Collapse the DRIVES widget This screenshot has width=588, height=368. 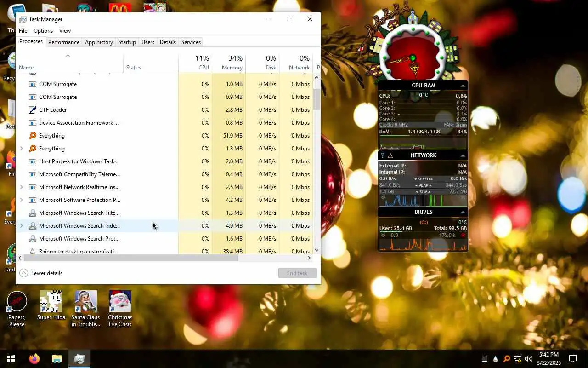[463, 212]
